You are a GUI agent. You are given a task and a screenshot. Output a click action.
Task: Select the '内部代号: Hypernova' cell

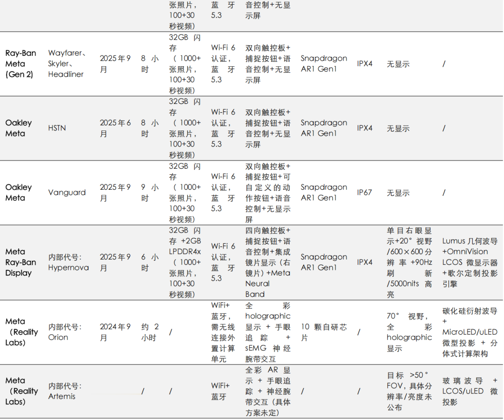[x=69, y=262]
